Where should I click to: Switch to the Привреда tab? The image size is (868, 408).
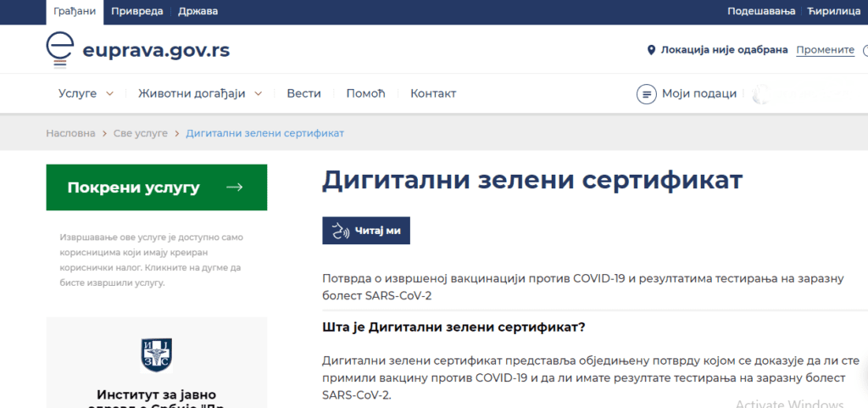point(138,11)
